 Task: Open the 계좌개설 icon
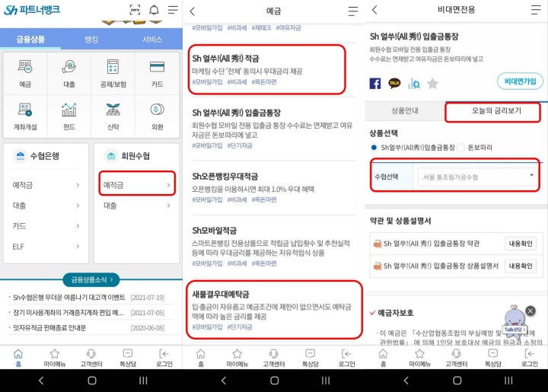(25, 116)
